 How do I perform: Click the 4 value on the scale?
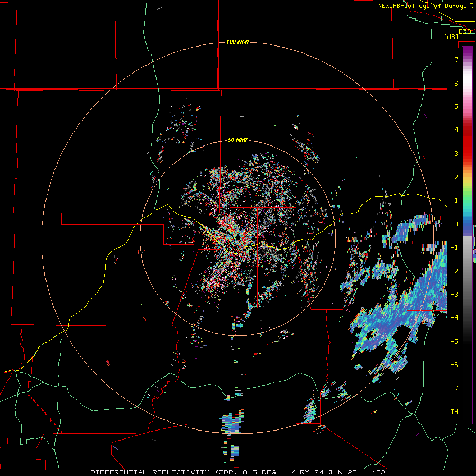pyautogui.click(x=456, y=130)
